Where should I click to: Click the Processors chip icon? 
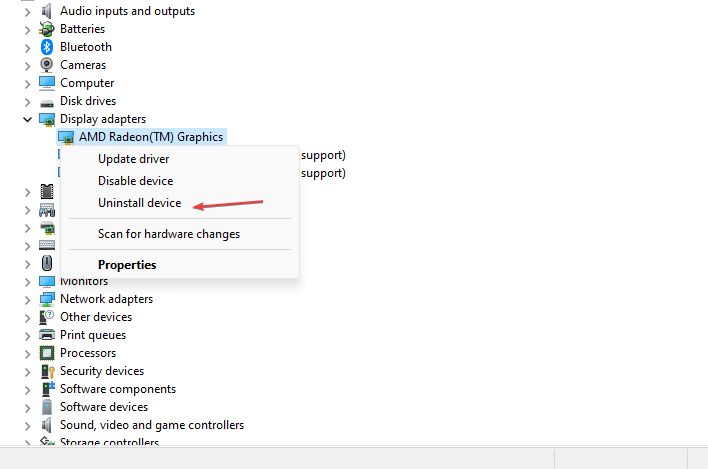pyautogui.click(x=47, y=353)
